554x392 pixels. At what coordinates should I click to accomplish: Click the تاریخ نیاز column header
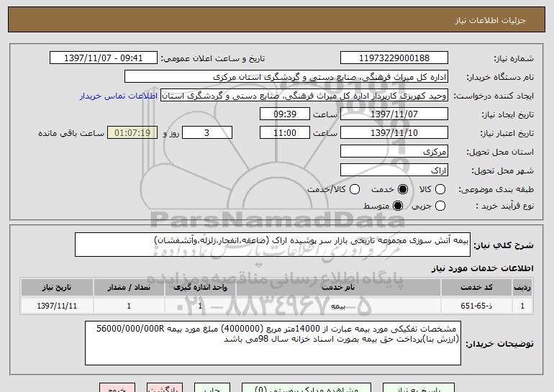click(57, 288)
